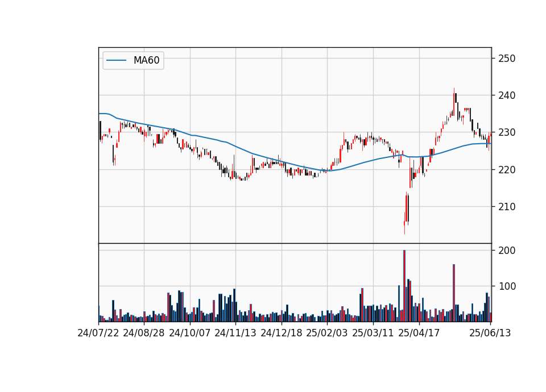Click the 220 price axis label
The height and width of the screenshot is (392, 546).
tap(507, 170)
